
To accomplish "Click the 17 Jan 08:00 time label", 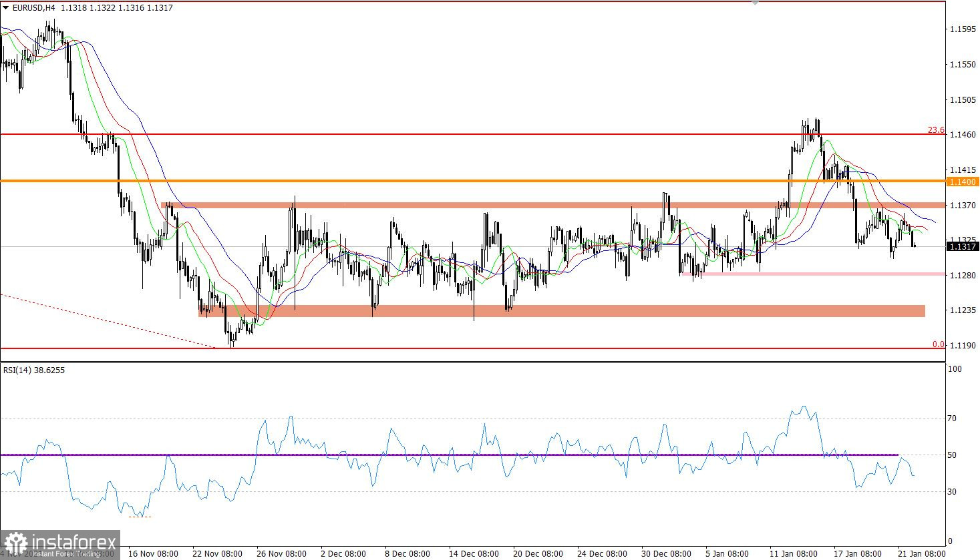I will coord(857,554).
